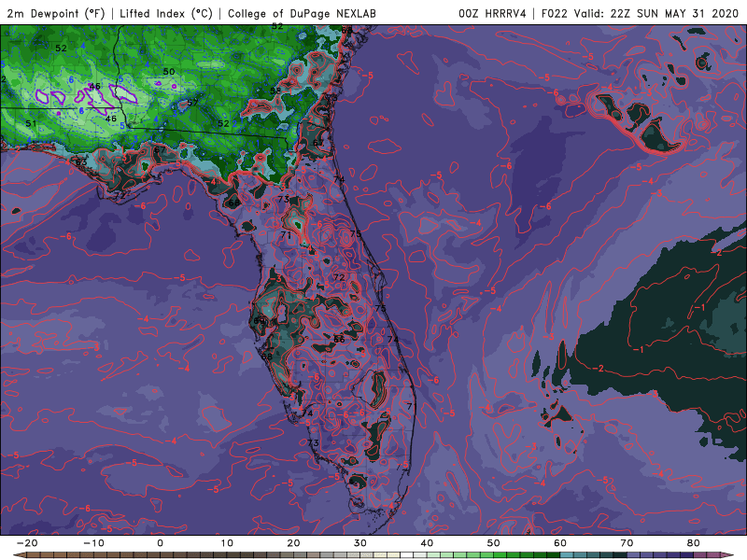
Task: Click the "F022 Valid: 22Z SUN MAY 31 2020" text
Action: (x=640, y=13)
